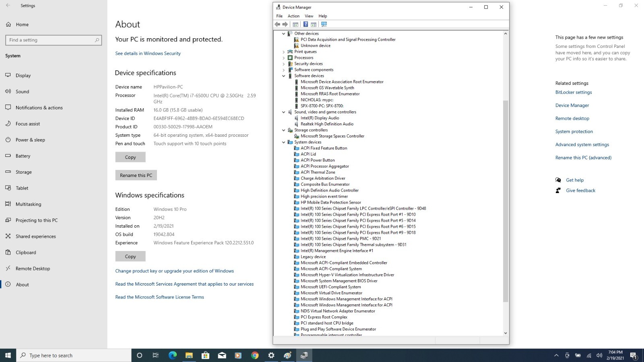Viewport: 644px width, 362px height.
Task: Click the Rename this PC button
Action: pyautogui.click(x=136, y=175)
